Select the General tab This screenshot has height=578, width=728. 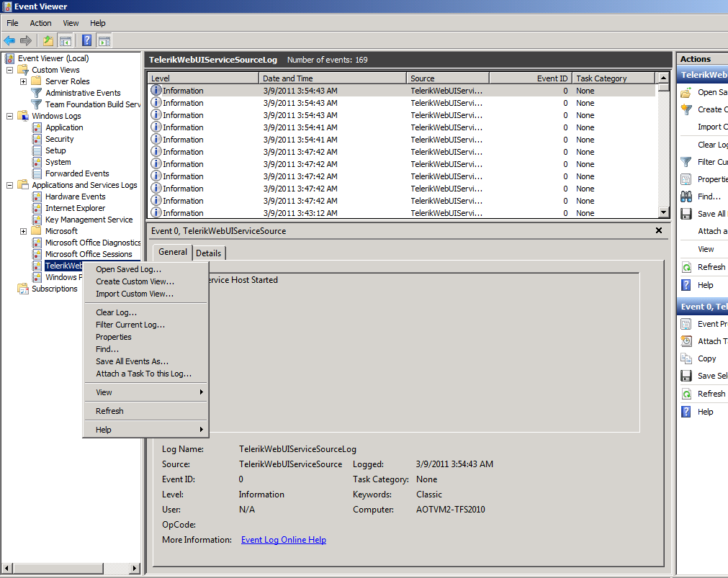tap(173, 252)
